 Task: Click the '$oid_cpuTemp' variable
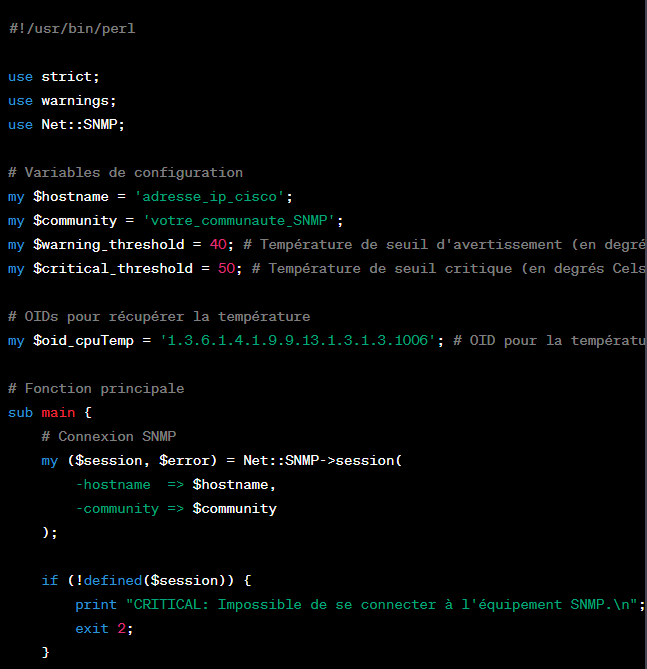click(84, 340)
